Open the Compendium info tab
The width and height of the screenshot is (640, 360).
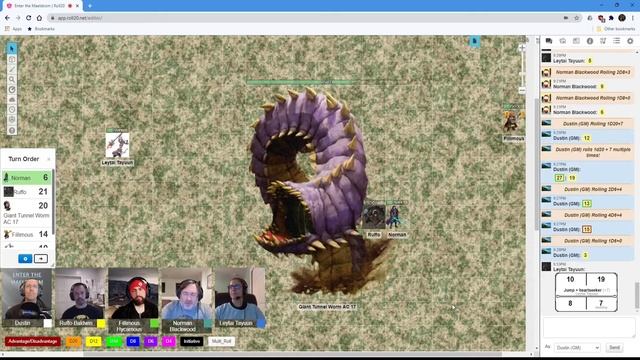590,41
